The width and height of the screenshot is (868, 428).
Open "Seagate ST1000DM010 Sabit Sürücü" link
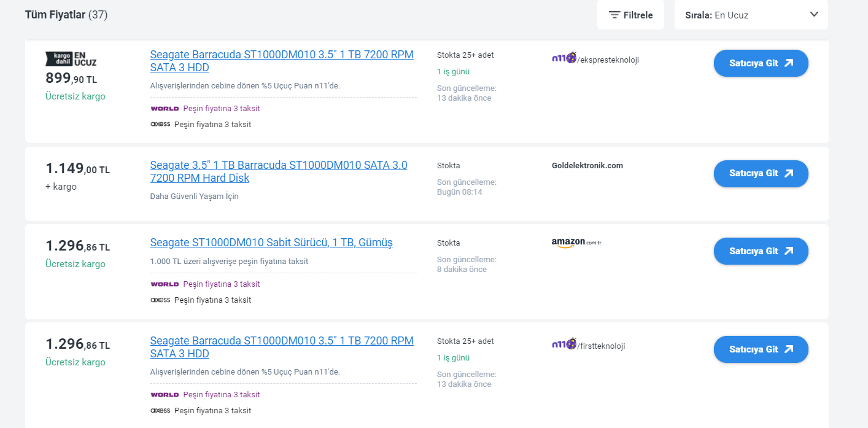[271, 243]
